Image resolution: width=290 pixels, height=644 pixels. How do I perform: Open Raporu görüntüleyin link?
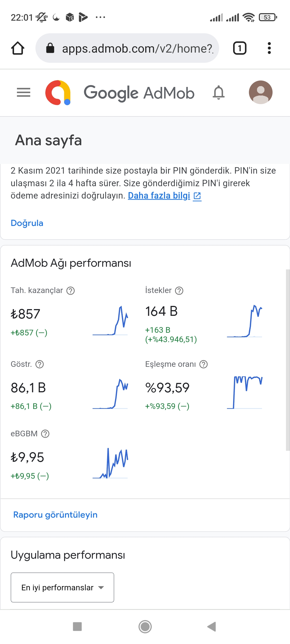click(55, 515)
